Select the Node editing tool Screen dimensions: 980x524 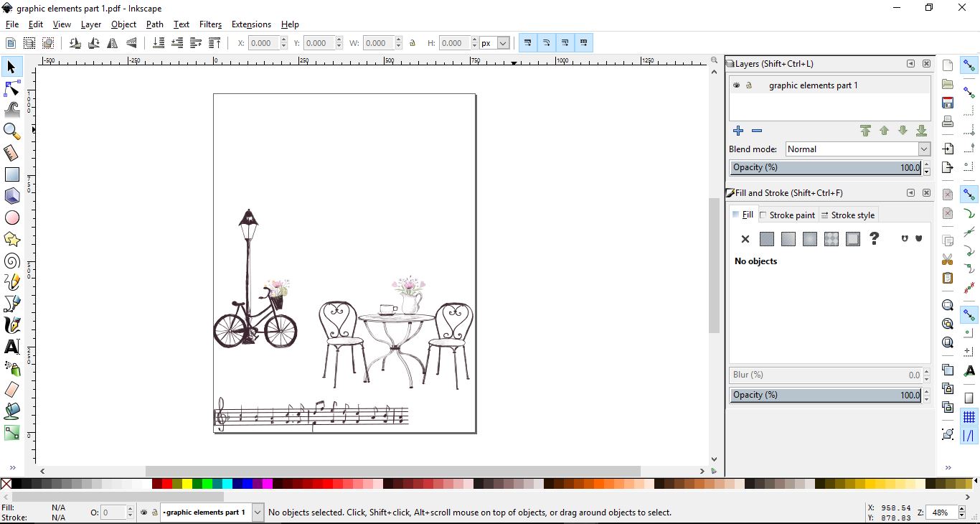point(11,88)
